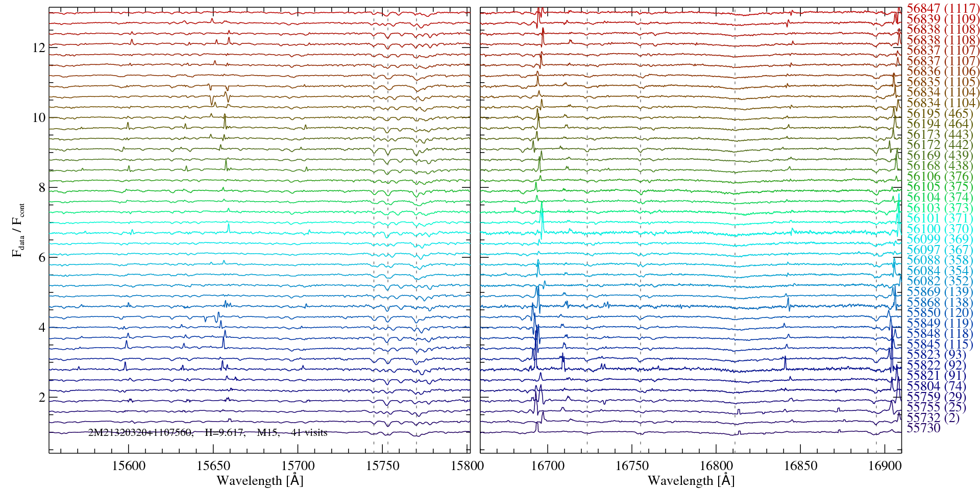Select the 16750 wavelength tick label
The width and height of the screenshot is (980, 490).
(632, 465)
